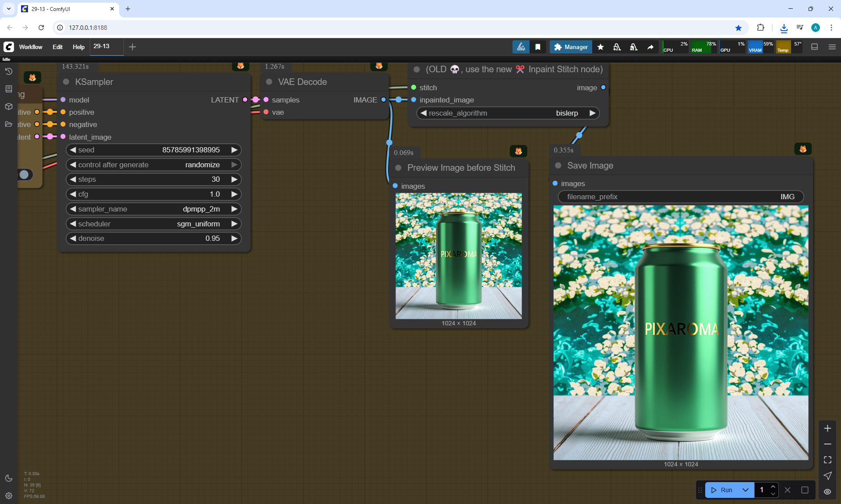Collapse the KSampler node dot
This screenshot has width=841, height=504.
click(x=66, y=82)
